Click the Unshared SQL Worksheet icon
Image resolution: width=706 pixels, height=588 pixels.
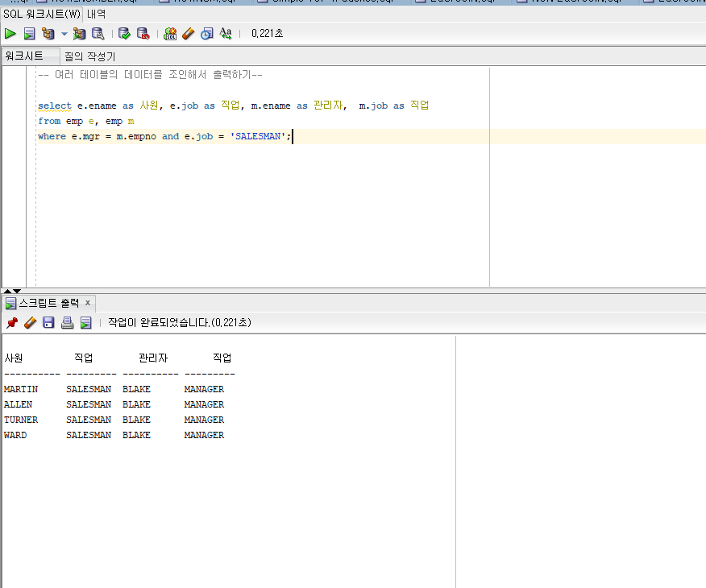pyautogui.click(x=170, y=34)
